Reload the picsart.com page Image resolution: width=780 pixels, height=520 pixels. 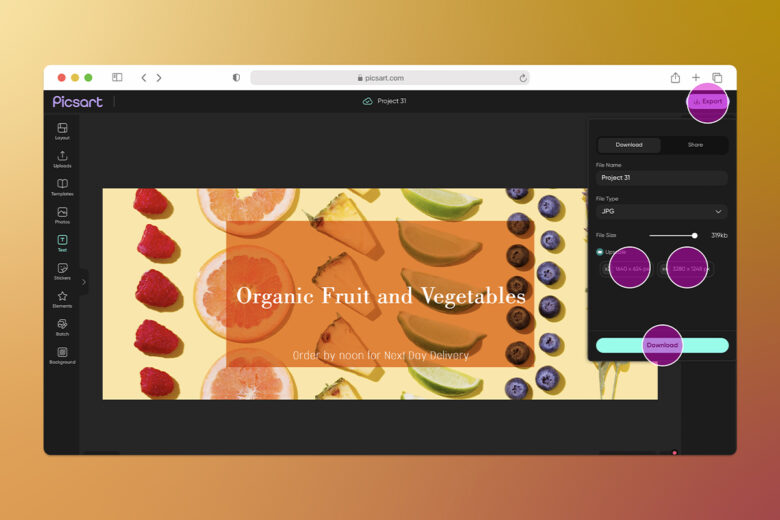coord(523,78)
